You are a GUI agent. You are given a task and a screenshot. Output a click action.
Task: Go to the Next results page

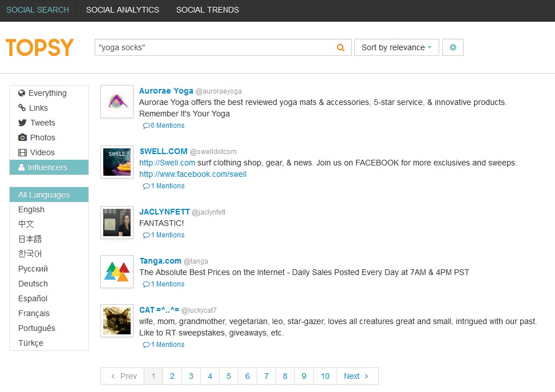[x=358, y=376]
